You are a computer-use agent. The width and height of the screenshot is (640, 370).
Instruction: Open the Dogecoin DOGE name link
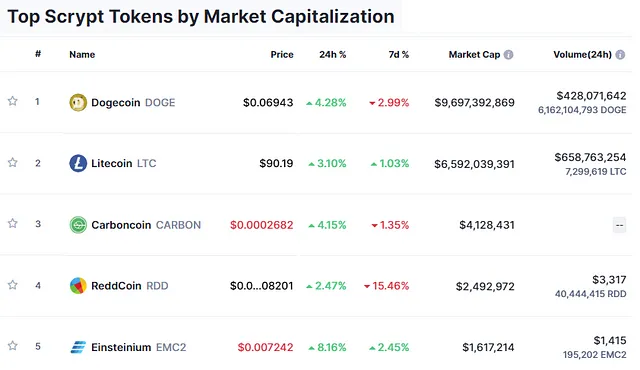[133, 102]
